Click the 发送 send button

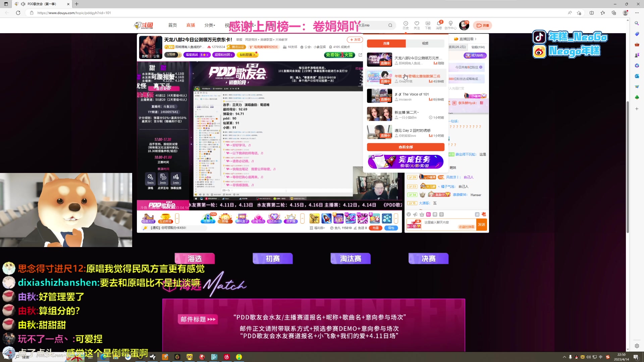click(482, 224)
